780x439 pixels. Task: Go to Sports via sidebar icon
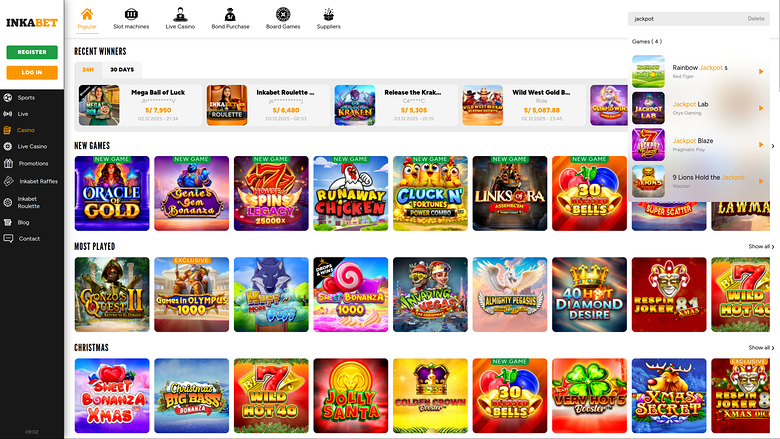8,98
